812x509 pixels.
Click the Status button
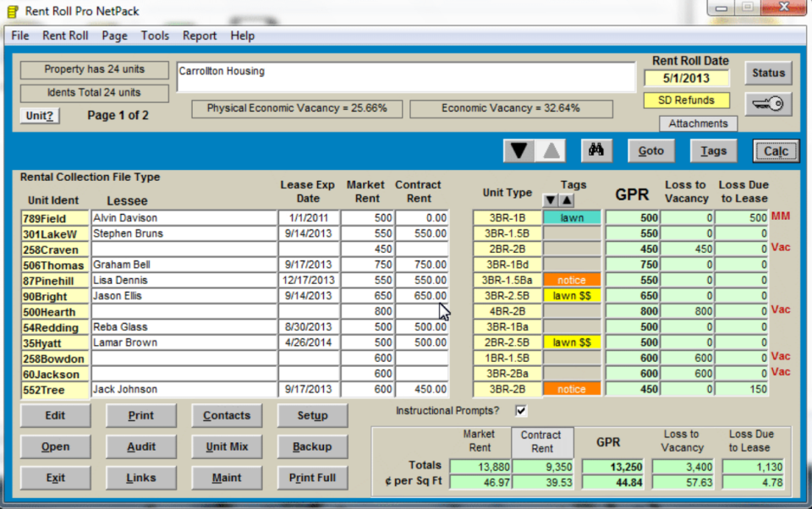[768, 73]
